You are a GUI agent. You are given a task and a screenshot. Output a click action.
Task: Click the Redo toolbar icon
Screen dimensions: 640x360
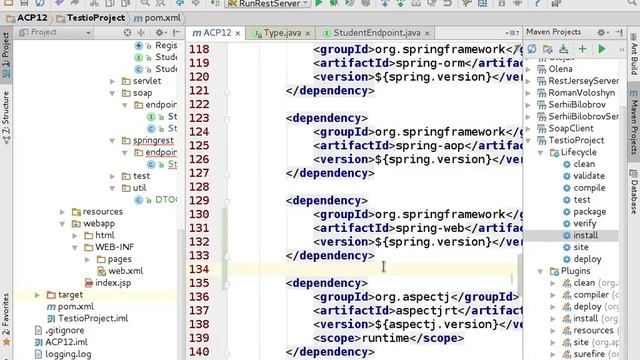(x=75, y=3)
